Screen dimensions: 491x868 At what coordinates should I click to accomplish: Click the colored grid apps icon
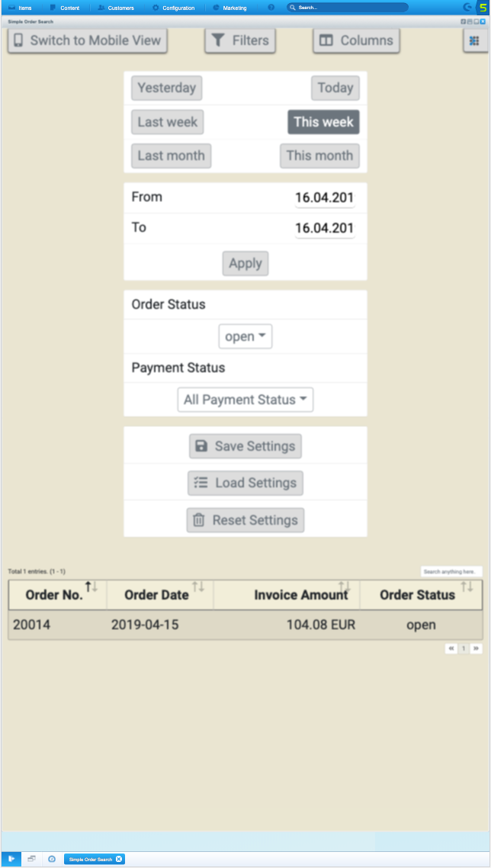point(475,40)
